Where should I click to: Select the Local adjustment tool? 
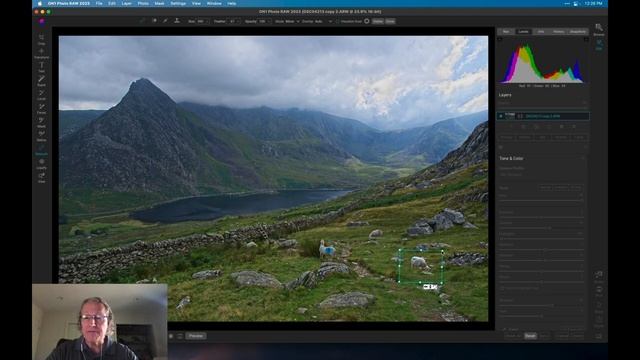tap(41, 95)
